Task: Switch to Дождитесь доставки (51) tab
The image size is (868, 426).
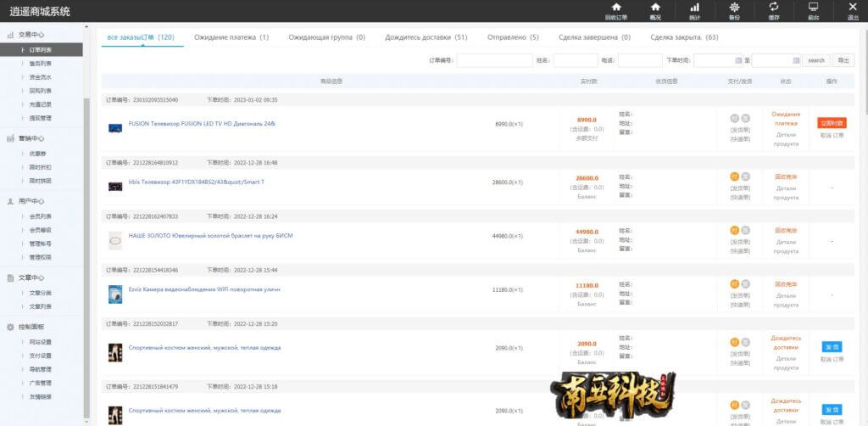Action: click(426, 37)
